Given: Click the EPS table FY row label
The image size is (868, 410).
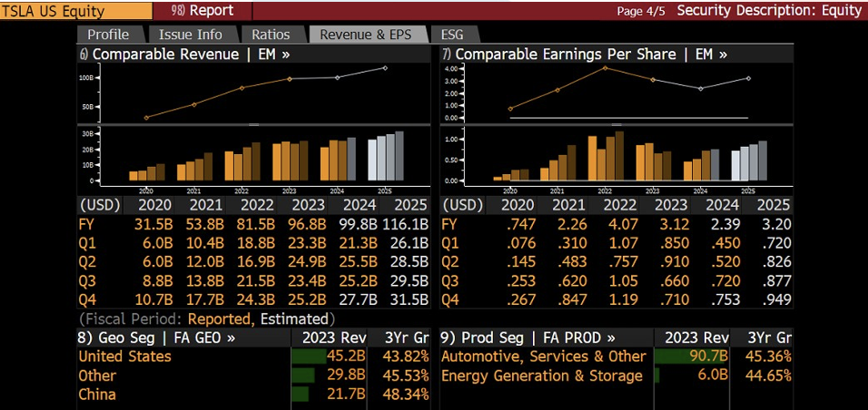Looking at the screenshot, I should point(450,225).
